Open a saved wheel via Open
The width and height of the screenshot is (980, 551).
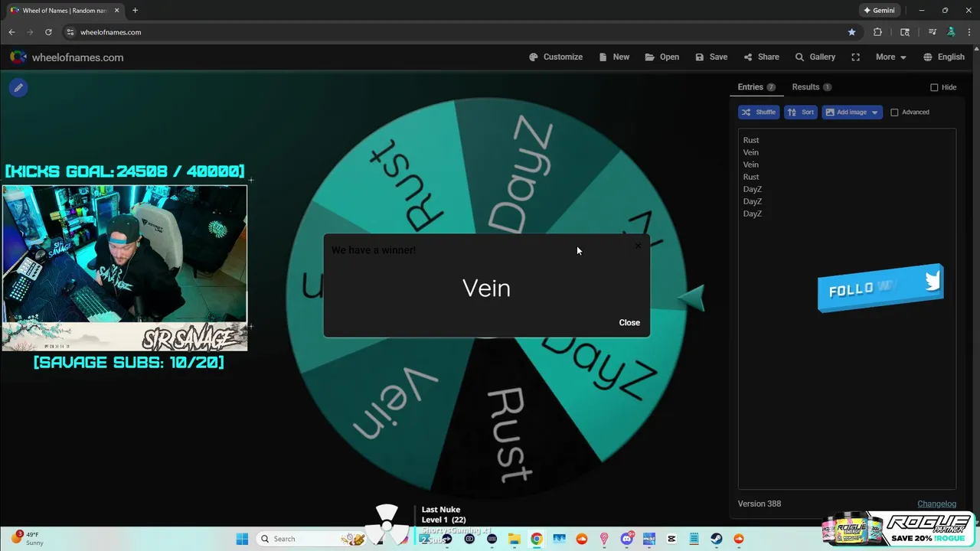[662, 57]
